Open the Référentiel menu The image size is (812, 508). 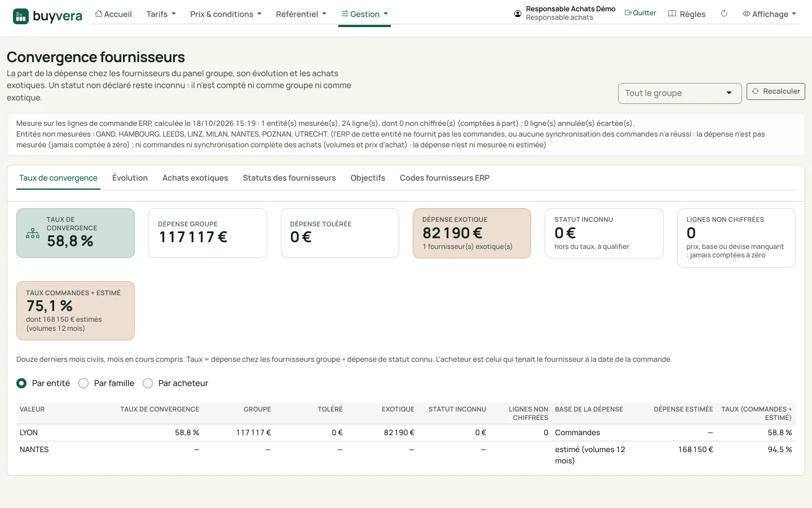(301, 14)
